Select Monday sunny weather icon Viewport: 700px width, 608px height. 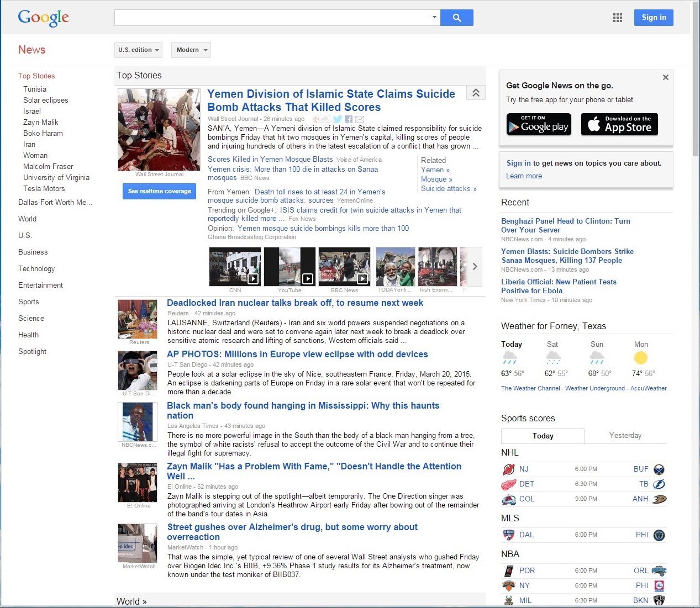coord(641,358)
